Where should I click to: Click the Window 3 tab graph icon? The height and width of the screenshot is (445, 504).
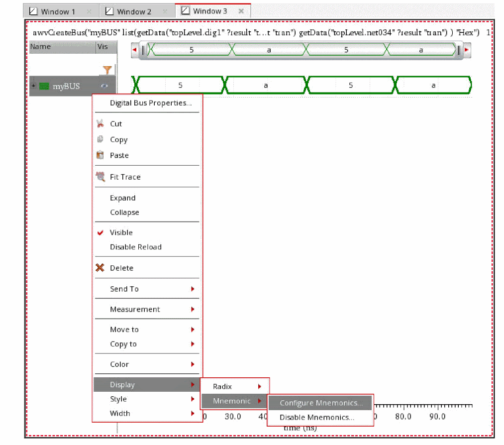pos(185,10)
